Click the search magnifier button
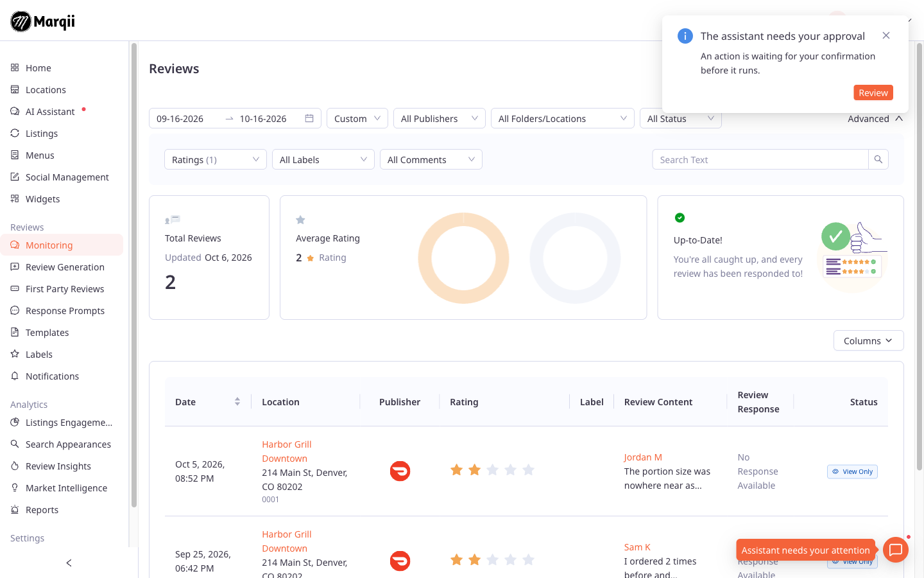The width and height of the screenshot is (924, 578). (x=878, y=159)
